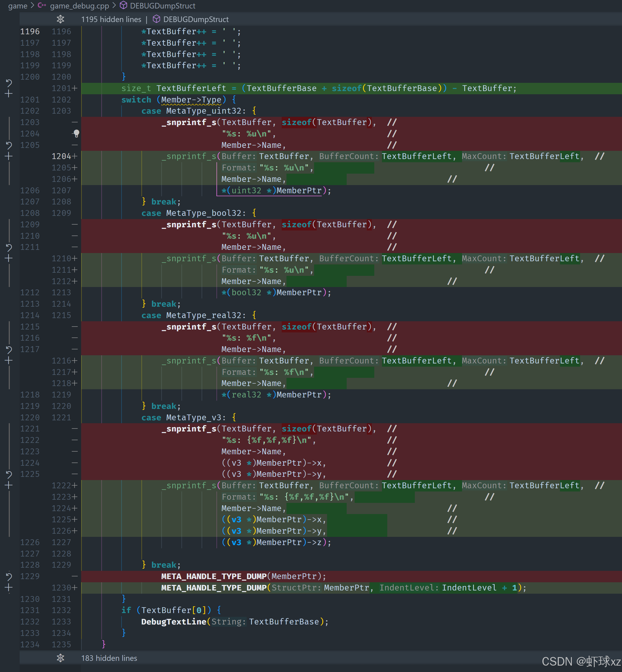Expand the 183 hidden lines region

point(60,658)
